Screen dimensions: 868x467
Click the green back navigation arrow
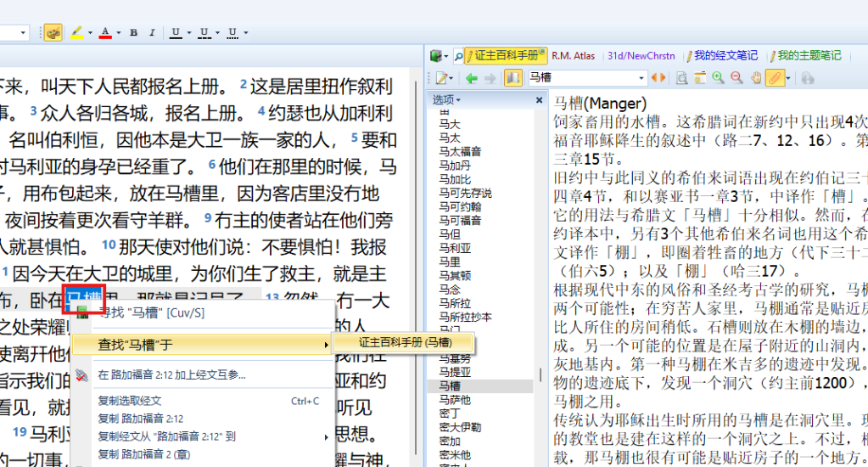coord(472,78)
